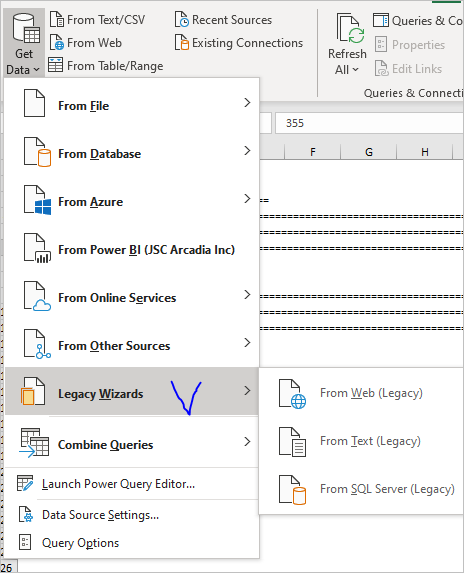Open Legacy Wizards menu item
Screen dimensions: 464x573
132,391
